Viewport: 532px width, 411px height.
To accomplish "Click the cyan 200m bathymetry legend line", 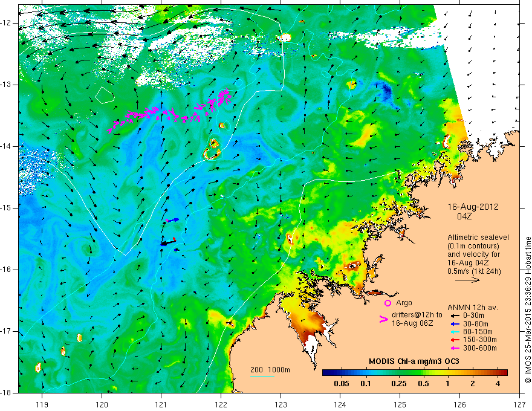I will tap(262, 376).
